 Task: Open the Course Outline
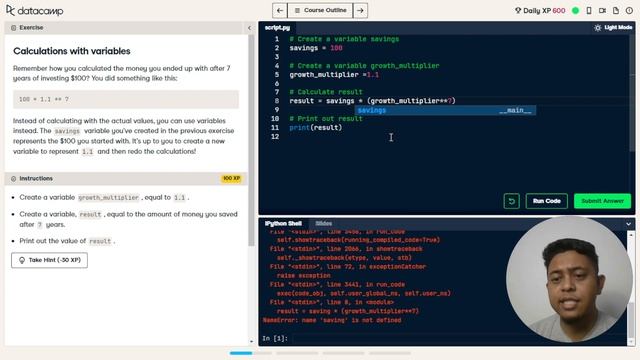point(320,10)
